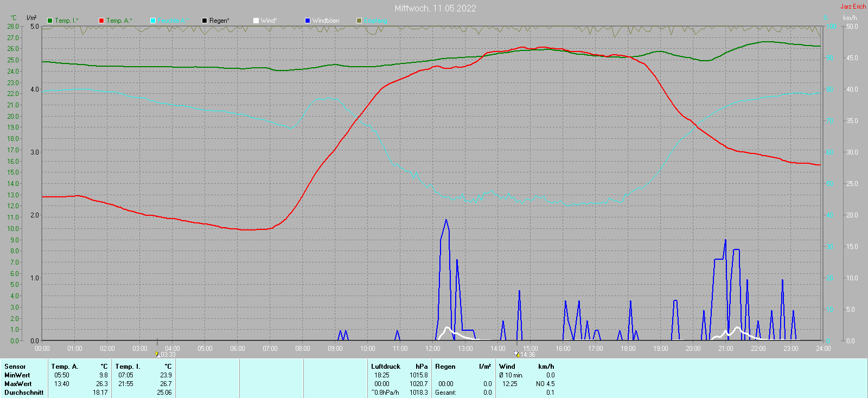Screen dimensions: 868x398
Task: Select the Windböen legend label
Action: coord(325,21)
